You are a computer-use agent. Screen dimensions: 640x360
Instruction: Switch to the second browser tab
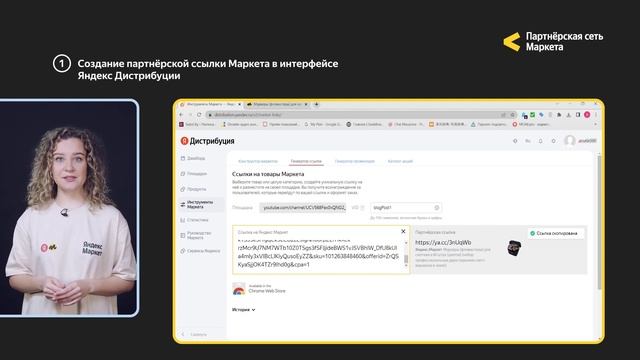pyautogui.click(x=277, y=104)
